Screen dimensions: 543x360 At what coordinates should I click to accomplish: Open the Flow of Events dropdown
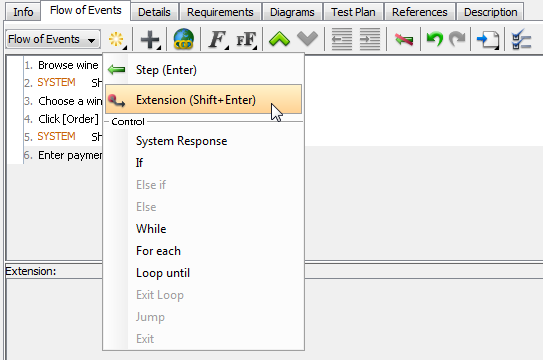53,39
